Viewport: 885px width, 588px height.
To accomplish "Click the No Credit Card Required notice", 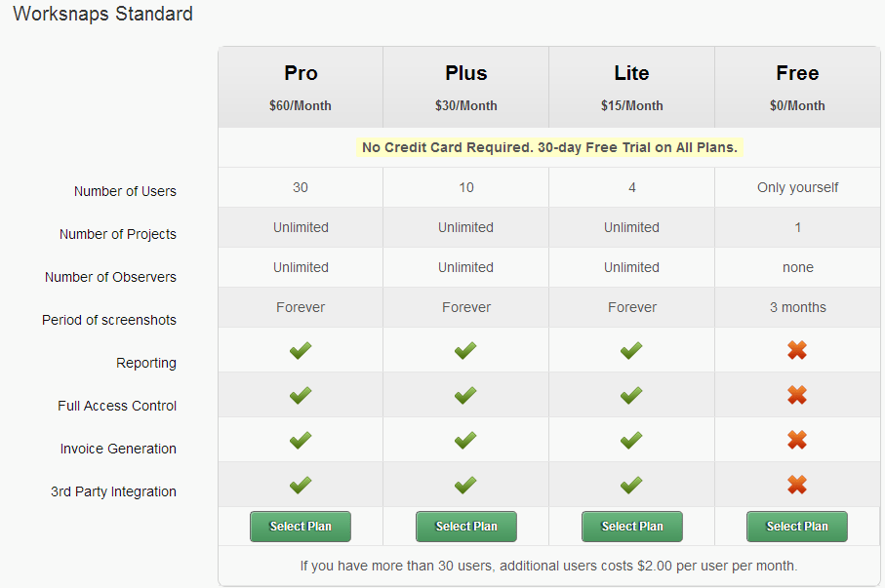I will [x=549, y=147].
